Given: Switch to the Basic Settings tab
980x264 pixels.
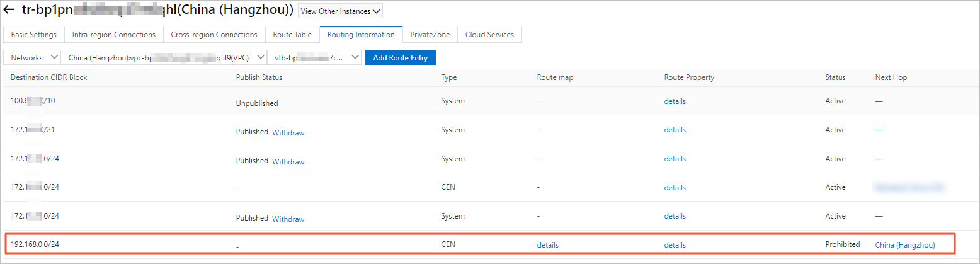Looking at the screenshot, I should coord(33,35).
